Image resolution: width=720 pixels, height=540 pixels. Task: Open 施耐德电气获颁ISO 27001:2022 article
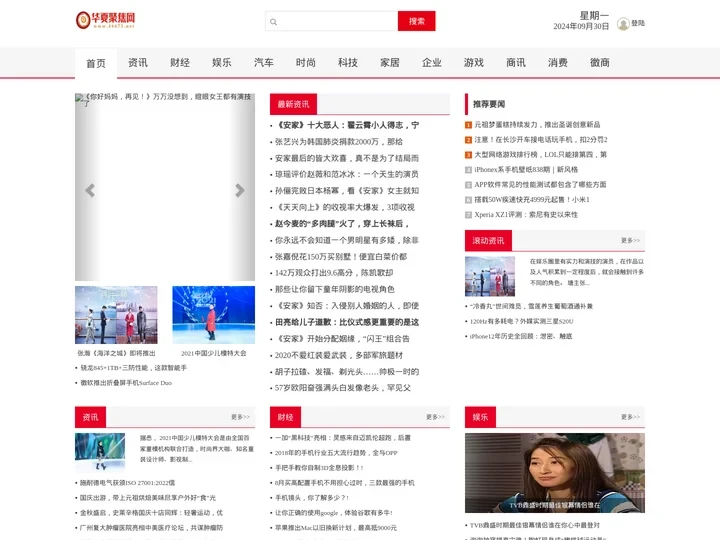click(x=128, y=483)
